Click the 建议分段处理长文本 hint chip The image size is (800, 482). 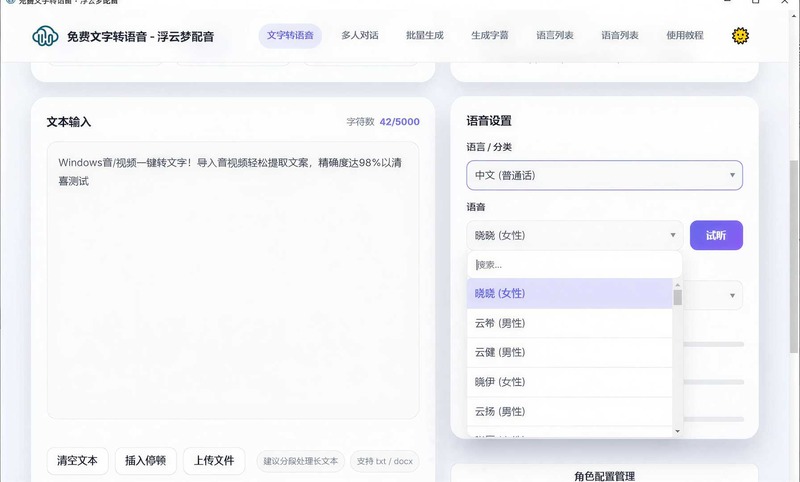tap(301, 461)
